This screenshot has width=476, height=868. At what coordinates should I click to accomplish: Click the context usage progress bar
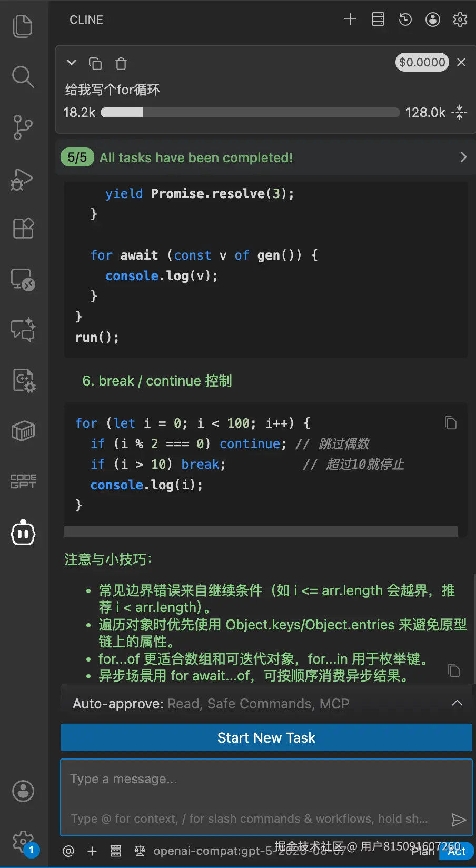(250, 112)
